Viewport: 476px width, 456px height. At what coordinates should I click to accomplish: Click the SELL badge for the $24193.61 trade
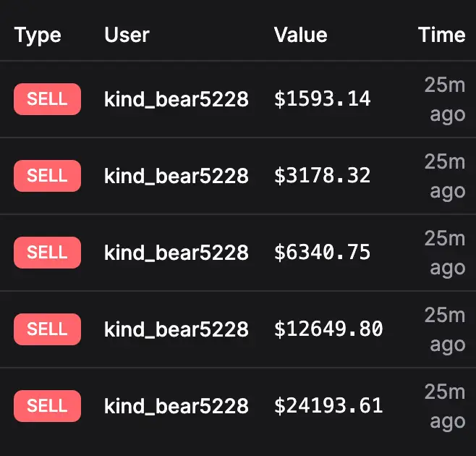pos(47,406)
